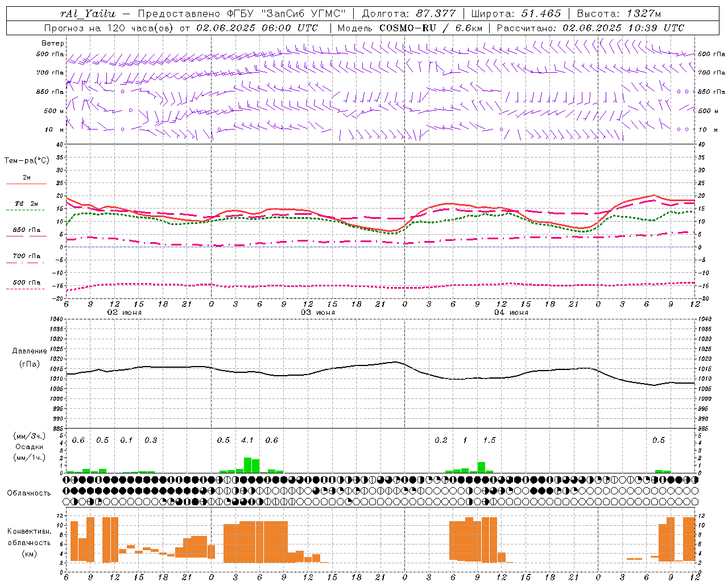Click the dotted line sample under temperature 500 гПа legend
The image size is (728, 582).
click(25, 289)
